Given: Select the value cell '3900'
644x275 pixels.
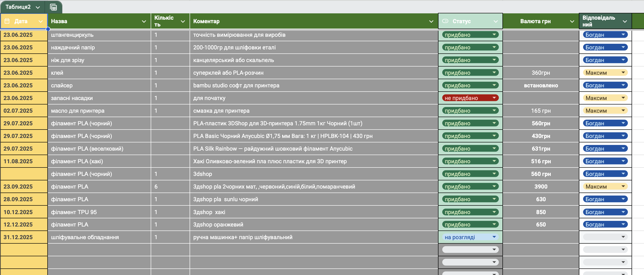Looking at the screenshot, I should [x=541, y=187].
